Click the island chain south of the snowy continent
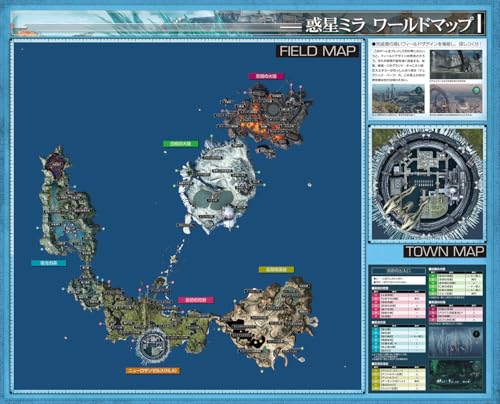 tap(176, 255)
